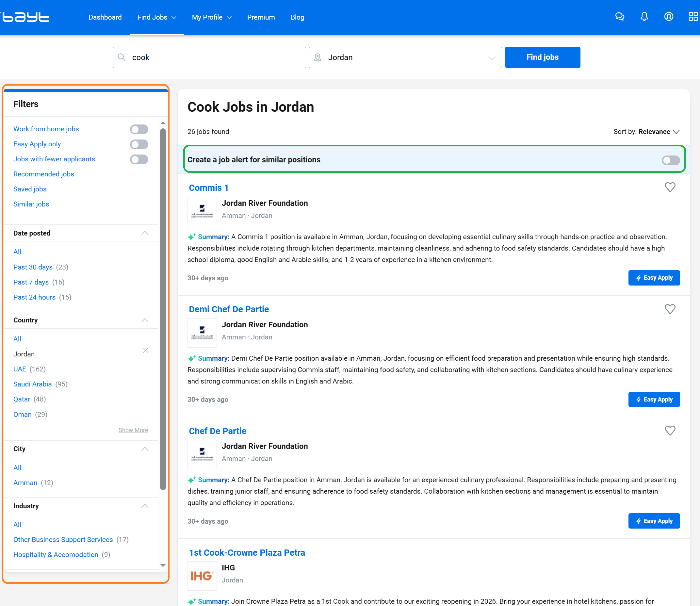Open Recommended jobs filter link

(x=44, y=174)
